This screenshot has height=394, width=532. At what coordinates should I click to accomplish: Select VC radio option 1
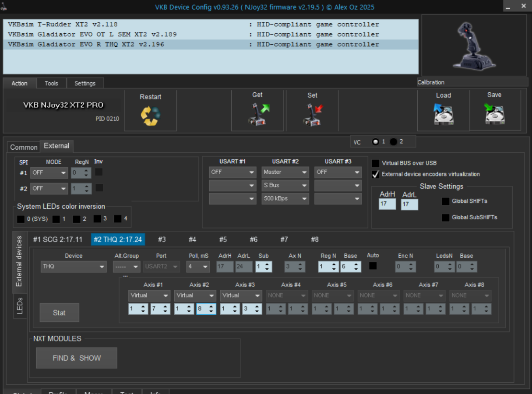(375, 142)
